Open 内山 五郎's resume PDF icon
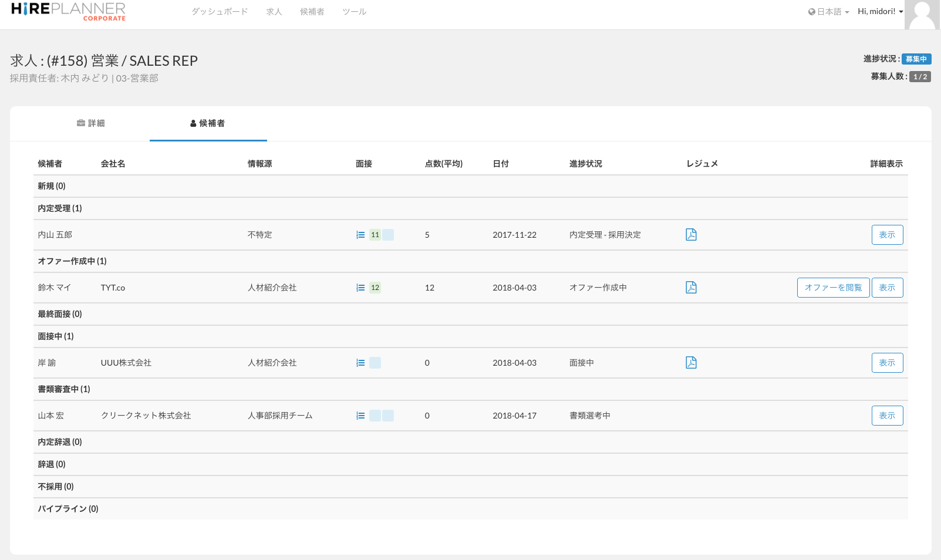This screenshot has height=560, width=941. tap(691, 235)
